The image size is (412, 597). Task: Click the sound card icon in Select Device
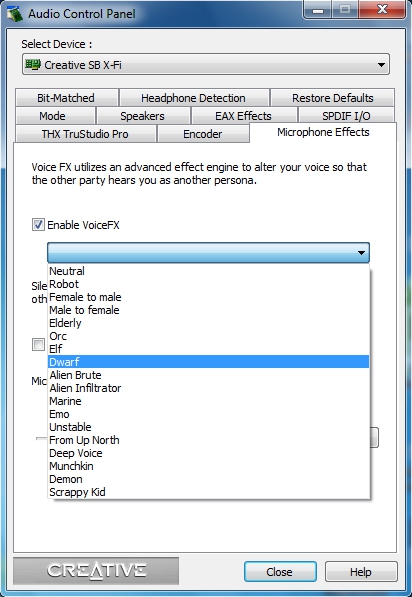(33, 64)
